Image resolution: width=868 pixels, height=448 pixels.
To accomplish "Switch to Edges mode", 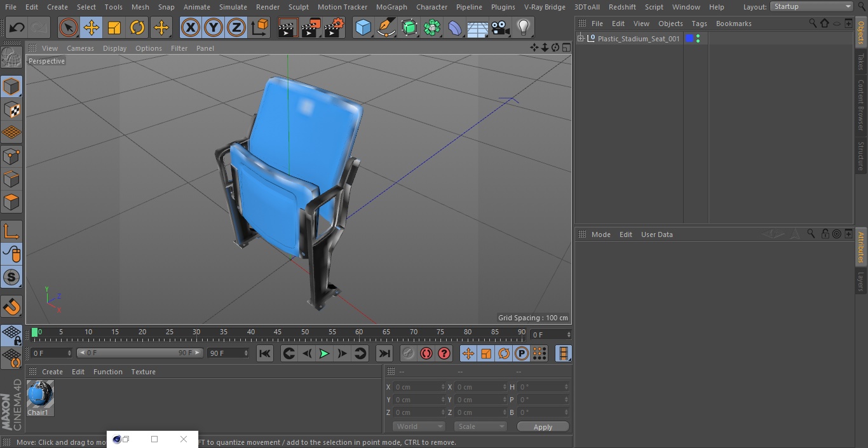I will (11, 179).
